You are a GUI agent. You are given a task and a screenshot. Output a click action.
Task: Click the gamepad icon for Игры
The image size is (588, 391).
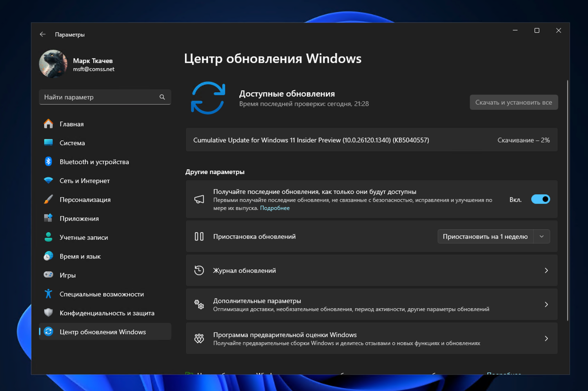(x=48, y=275)
